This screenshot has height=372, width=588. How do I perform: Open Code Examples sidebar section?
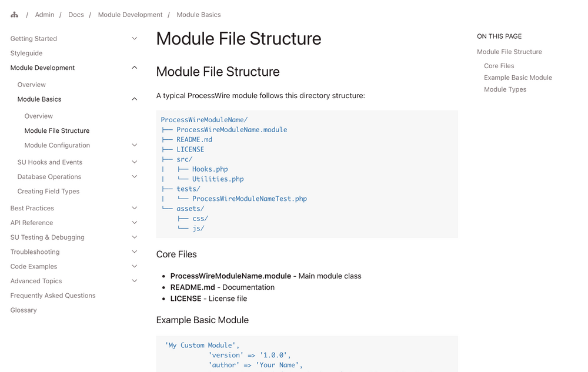click(34, 267)
